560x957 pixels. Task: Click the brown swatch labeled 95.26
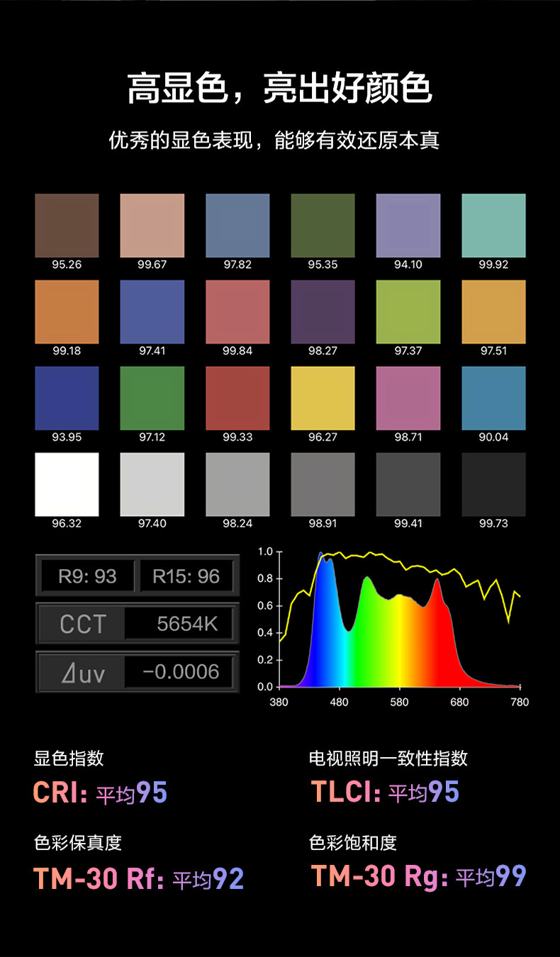67,225
